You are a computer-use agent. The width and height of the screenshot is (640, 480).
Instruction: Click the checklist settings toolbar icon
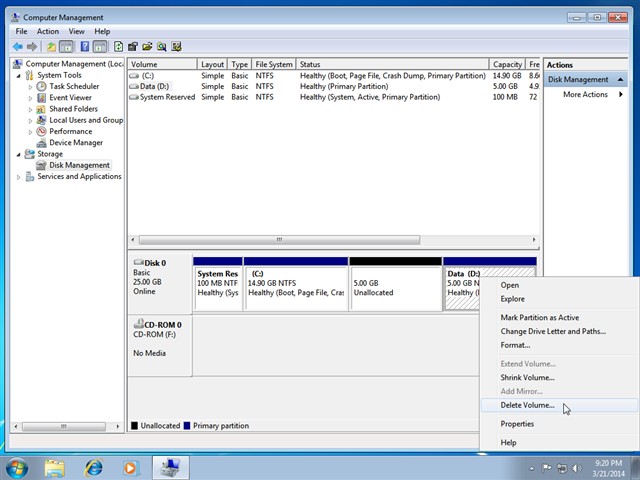pyautogui.click(x=176, y=47)
